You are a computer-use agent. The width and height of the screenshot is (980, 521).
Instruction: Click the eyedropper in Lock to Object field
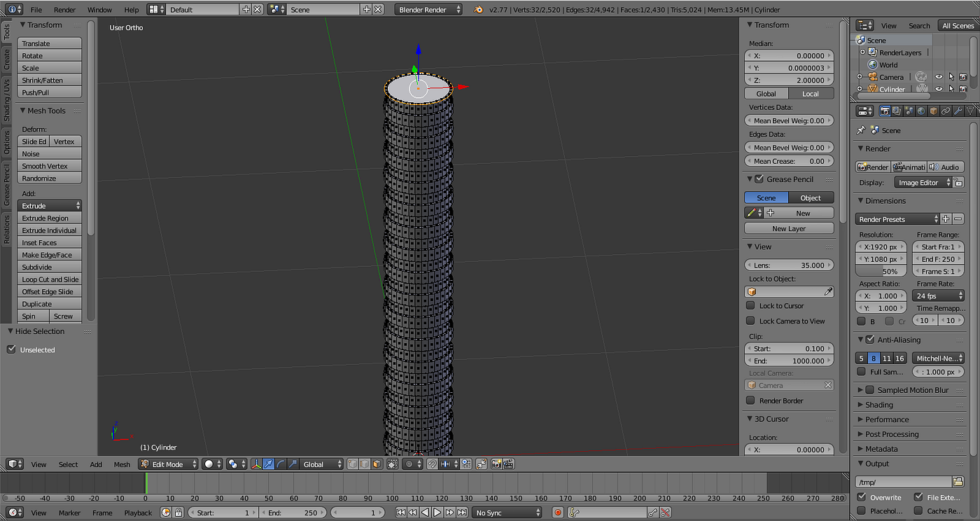(828, 291)
